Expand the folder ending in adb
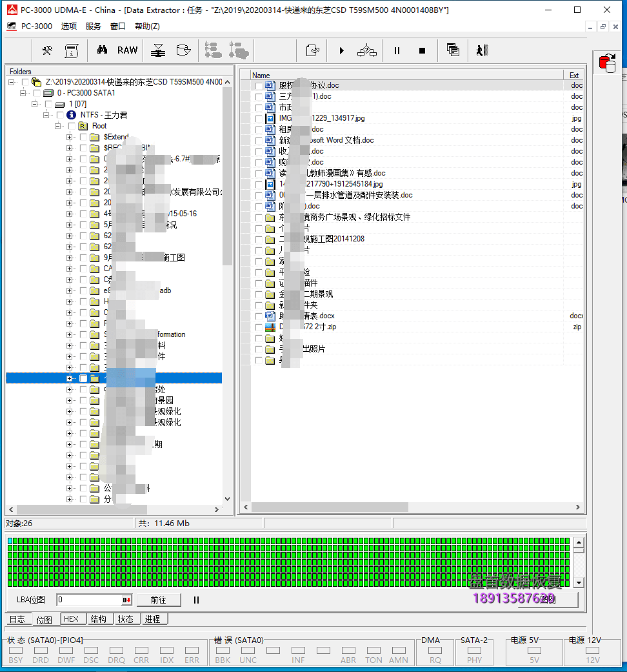Viewport: 627px width, 672px height. coord(69,290)
